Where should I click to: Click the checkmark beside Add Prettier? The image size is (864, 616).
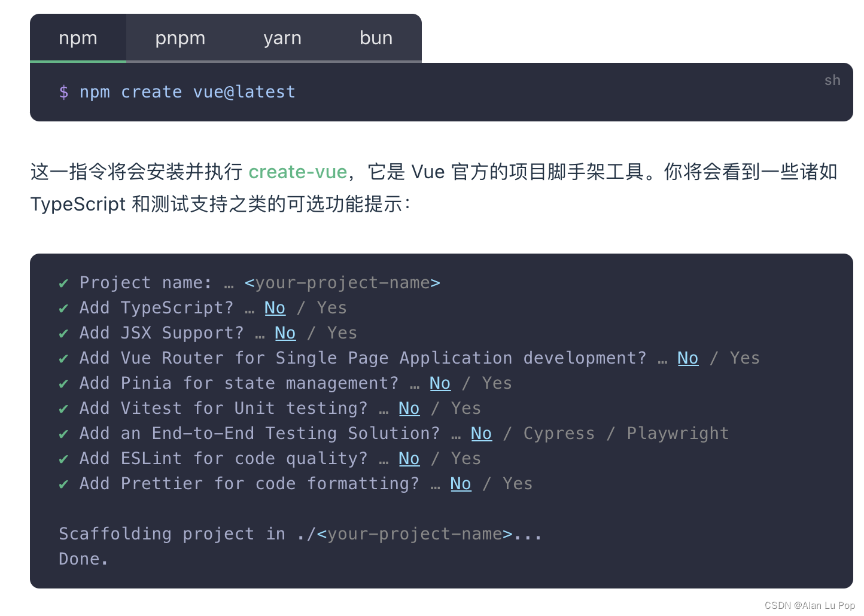pyautogui.click(x=63, y=483)
